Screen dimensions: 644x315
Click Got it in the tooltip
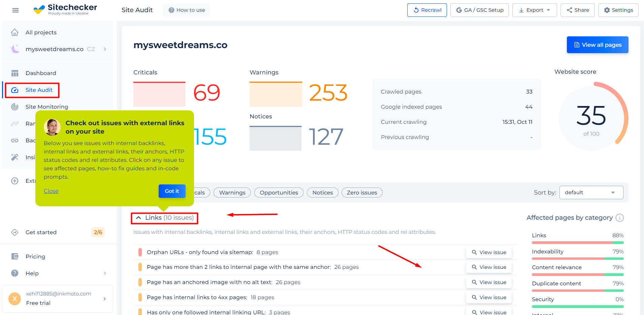click(x=172, y=191)
